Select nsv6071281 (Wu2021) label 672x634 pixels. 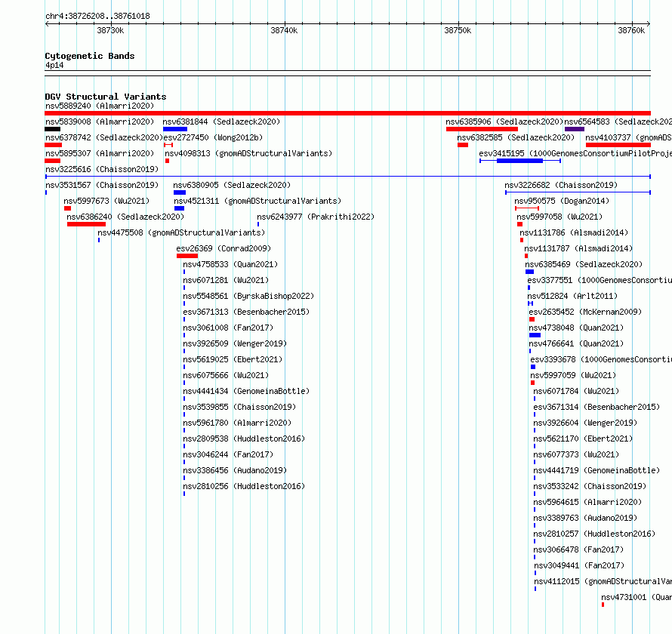click(x=226, y=280)
